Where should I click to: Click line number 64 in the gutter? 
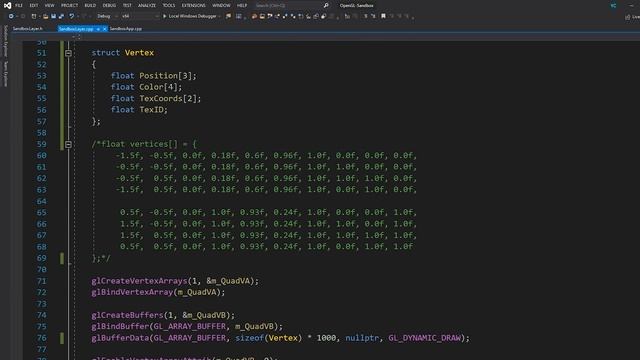41,201
